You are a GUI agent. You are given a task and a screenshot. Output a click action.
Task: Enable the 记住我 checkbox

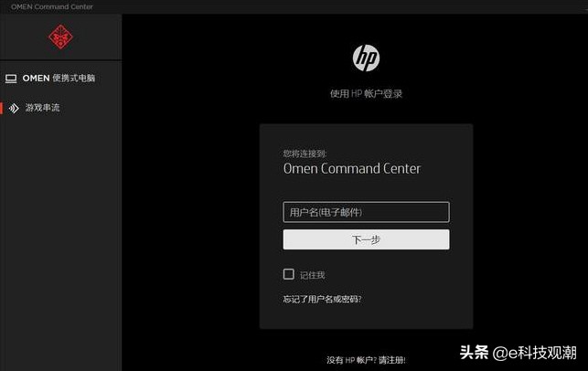[x=289, y=274]
